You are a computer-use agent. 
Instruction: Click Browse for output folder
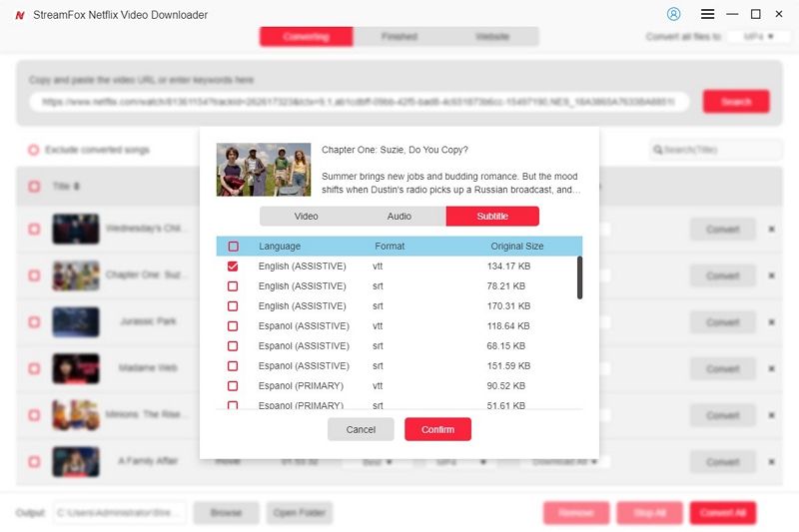coord(226,513)
